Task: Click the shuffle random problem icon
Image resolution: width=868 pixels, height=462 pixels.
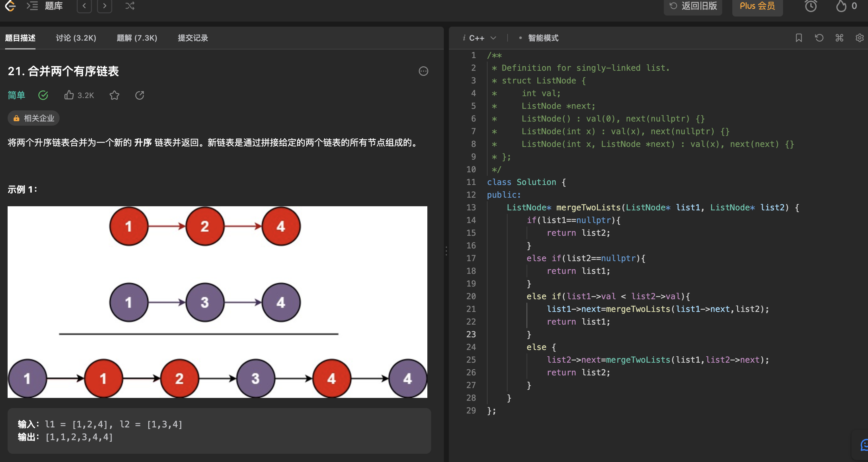Action: pyautogui.click(x=130, y=6)
